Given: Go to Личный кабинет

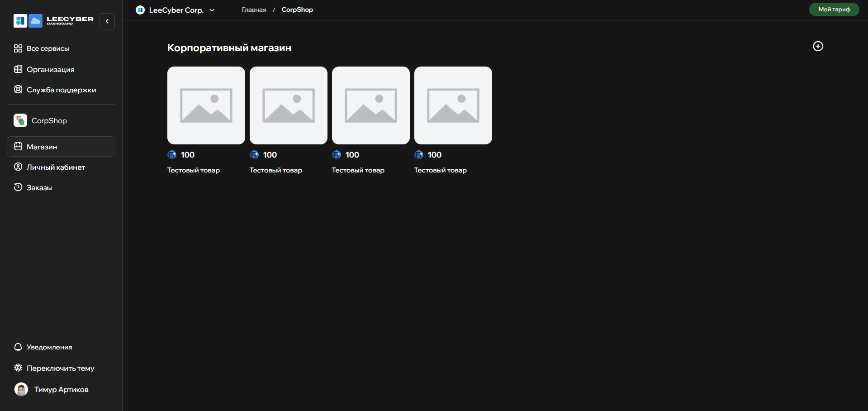Looking at the screenshot, I should tap(56, 167).
